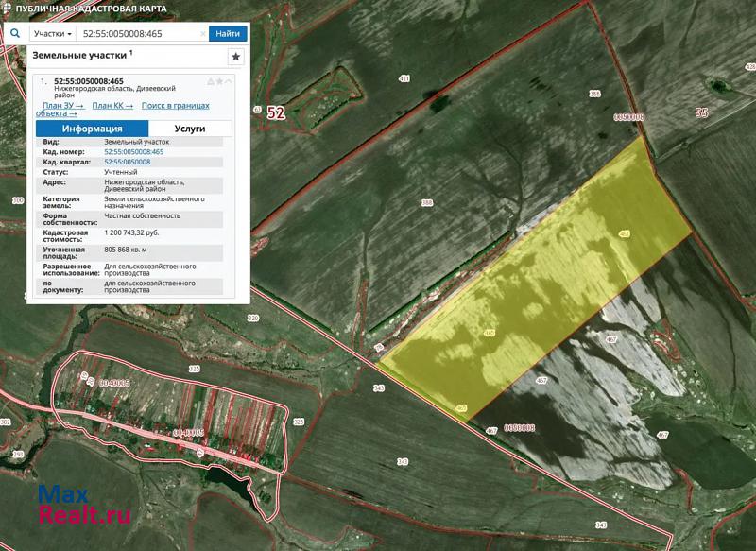Viewport: 756px width, 551px height.
Task: Collapse the parcel result card chevron
Action: (229, 81)
